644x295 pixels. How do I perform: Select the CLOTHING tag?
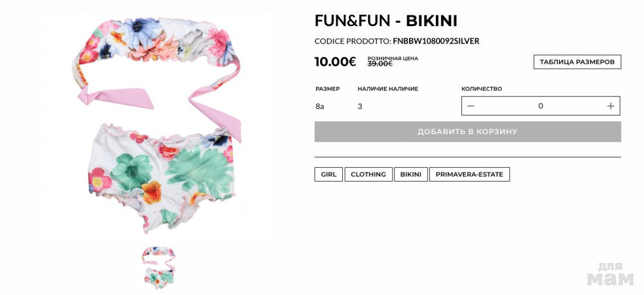point(368,174)
